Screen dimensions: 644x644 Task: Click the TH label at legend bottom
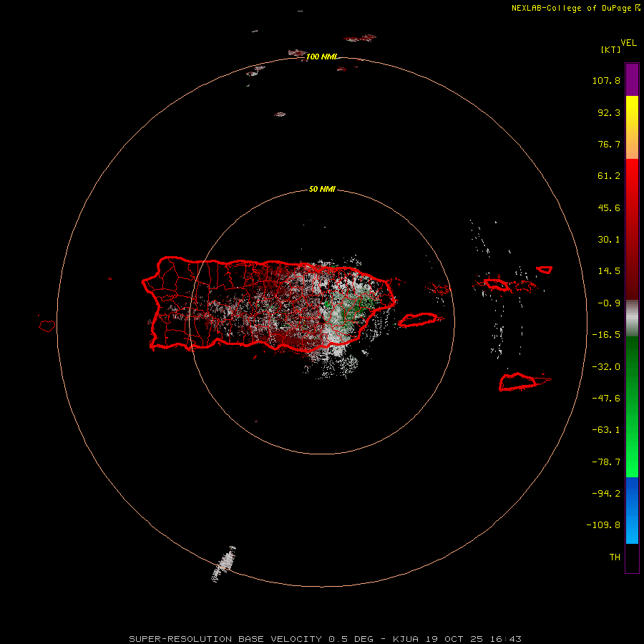(x=615, y=557)
